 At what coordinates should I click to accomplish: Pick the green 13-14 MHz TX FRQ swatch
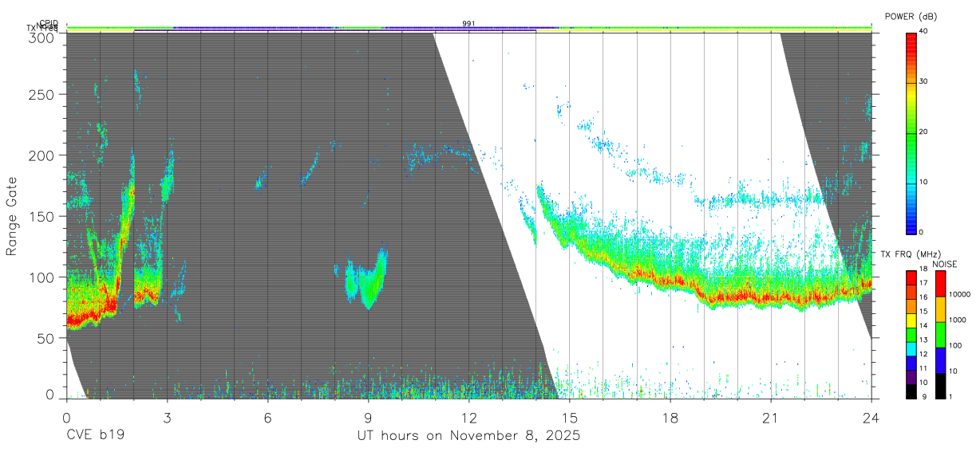(x=911, y=333)
